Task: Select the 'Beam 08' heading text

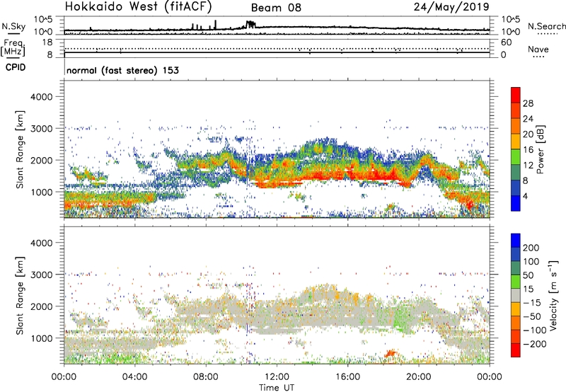Action: pyautogui.click(x=276, y=8)
